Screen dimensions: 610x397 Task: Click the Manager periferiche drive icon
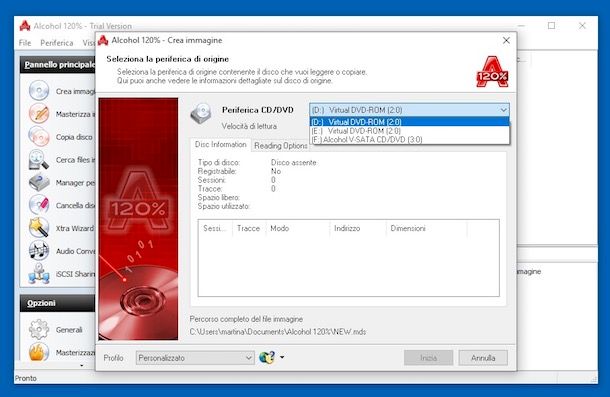click(x=39, y=182)
